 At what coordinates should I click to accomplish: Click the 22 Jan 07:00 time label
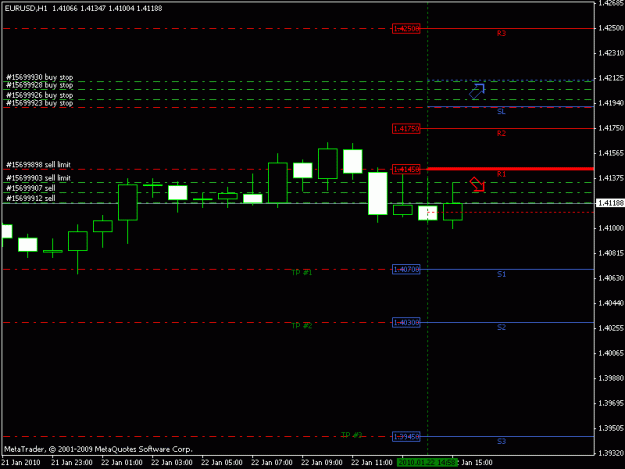pos(272,463)
